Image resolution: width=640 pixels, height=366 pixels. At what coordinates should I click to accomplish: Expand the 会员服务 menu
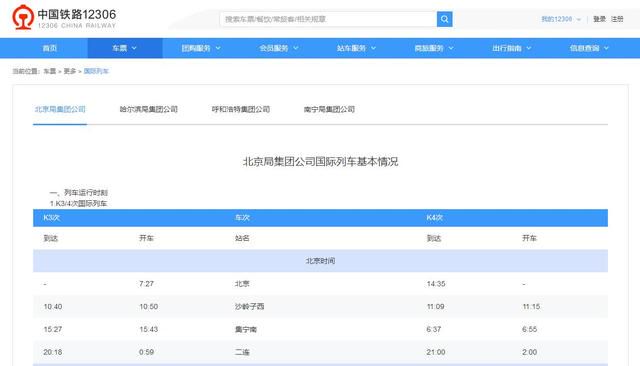[279, 48]
